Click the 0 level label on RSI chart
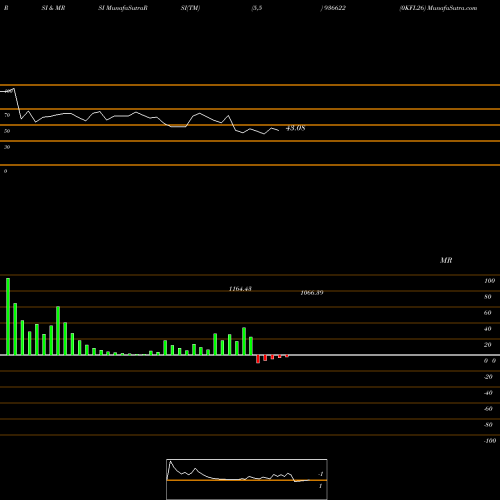500x500 pixels. pos(5,171)
